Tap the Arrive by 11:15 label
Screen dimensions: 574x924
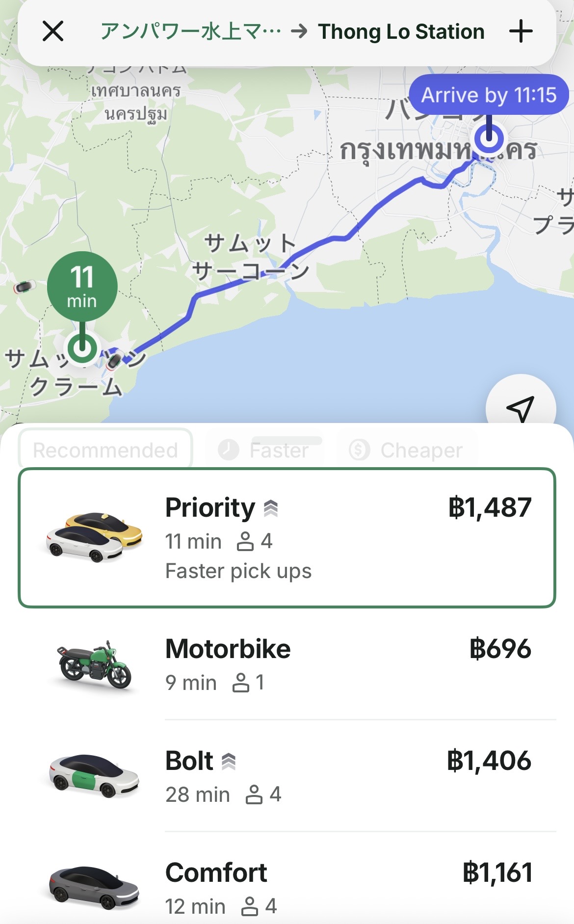pyautogui.click(x=489, y=95)
